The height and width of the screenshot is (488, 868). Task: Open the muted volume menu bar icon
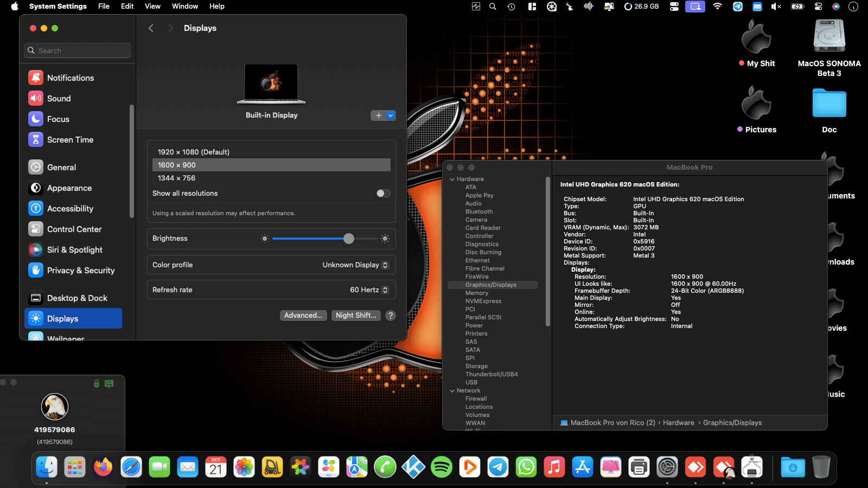click(x=776, y=7)
